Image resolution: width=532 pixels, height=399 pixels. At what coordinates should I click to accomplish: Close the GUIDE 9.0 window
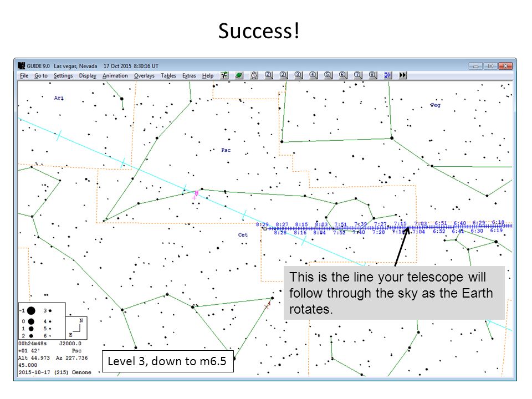tap(505, 66)
